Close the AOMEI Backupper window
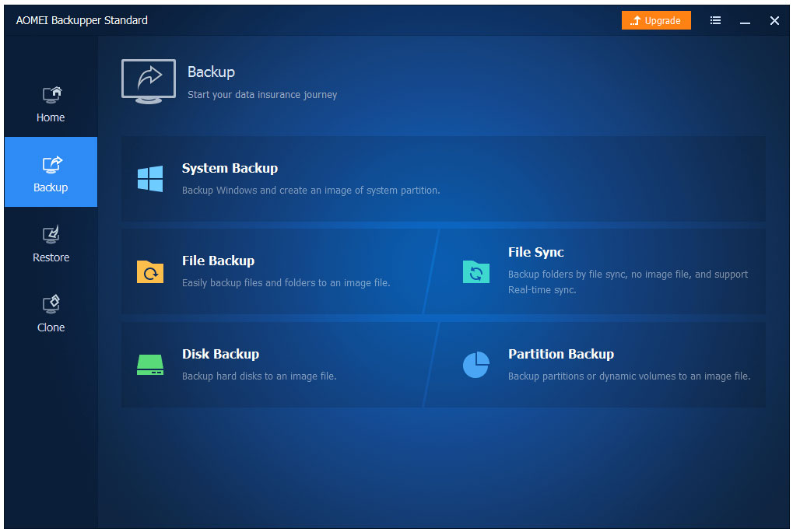Screen dimensions: 793x532 tap(774, 21)
